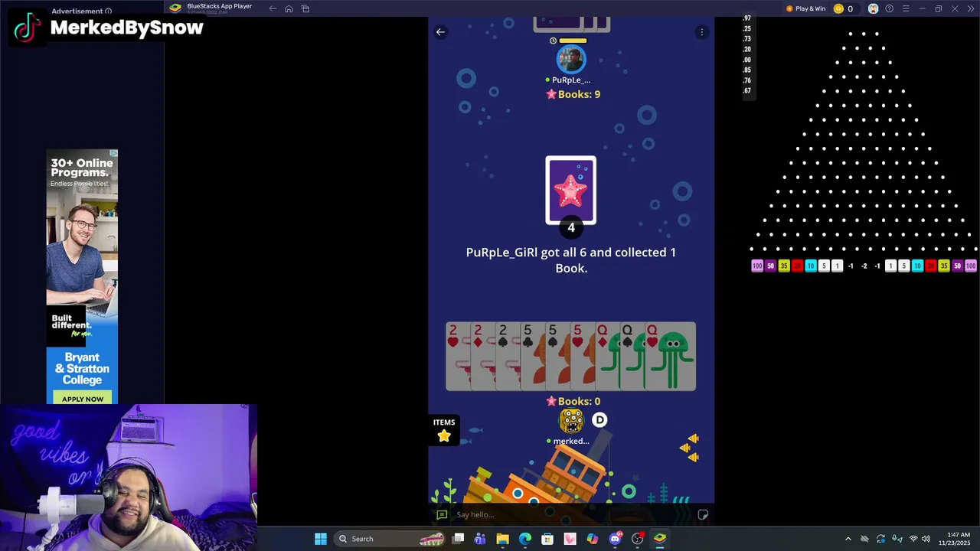Click the leftmost 100 Plinko slot
The width and height of the screenshot is (980, 551).
pos(757,266)
